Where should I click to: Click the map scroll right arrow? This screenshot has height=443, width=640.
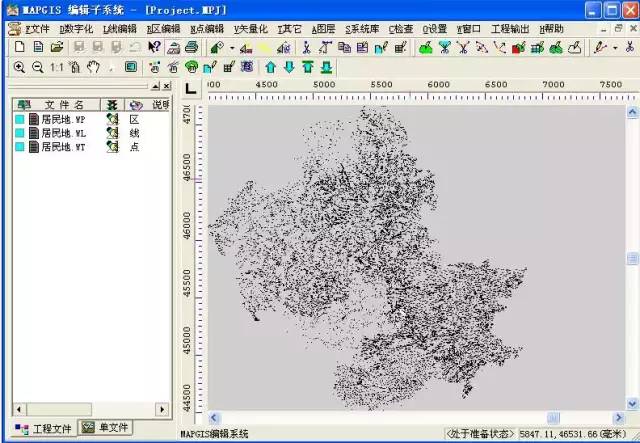619,418
